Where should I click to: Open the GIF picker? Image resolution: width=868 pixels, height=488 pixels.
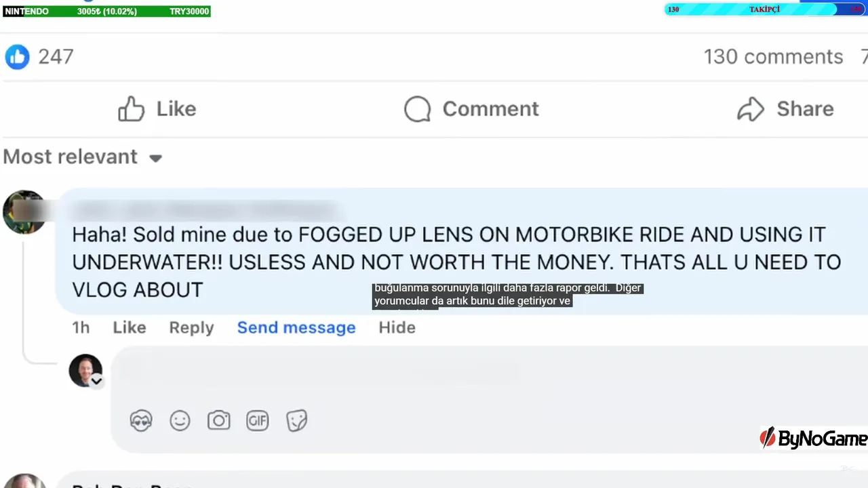click(258, 421)
